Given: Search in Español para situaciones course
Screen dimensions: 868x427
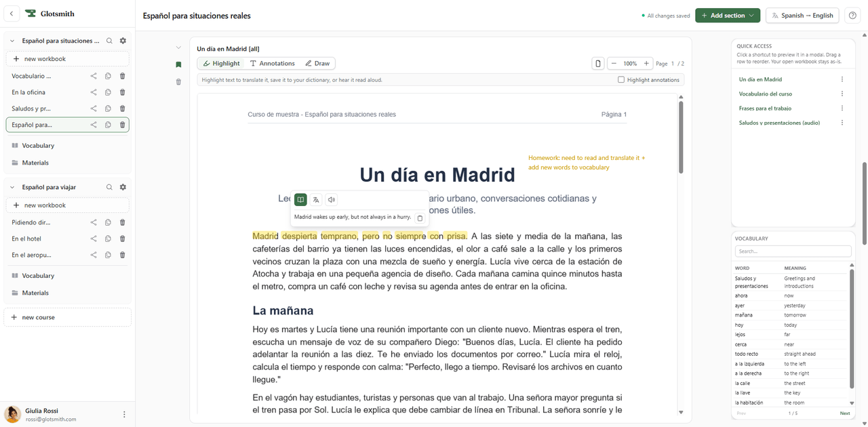Looking at the screenshot, I should click(109, 41).
